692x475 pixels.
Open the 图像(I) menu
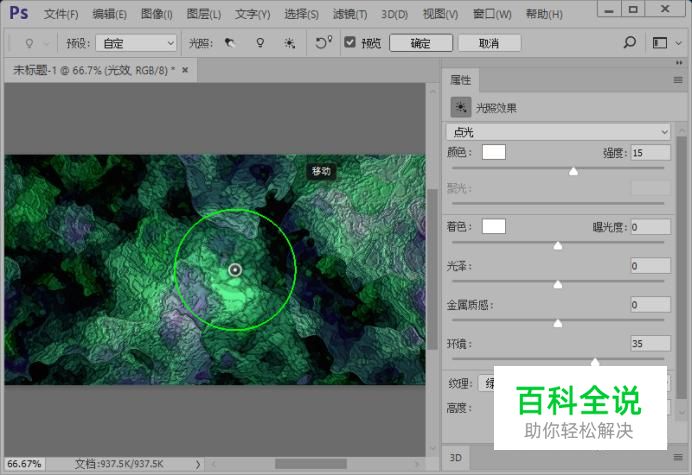[x=157, y=14]
